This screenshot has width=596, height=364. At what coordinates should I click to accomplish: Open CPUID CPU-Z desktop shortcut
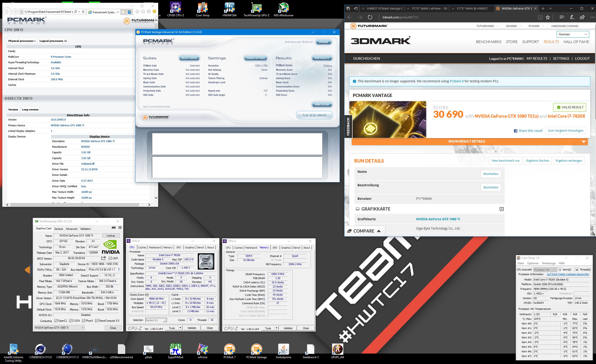click(175, 9)
